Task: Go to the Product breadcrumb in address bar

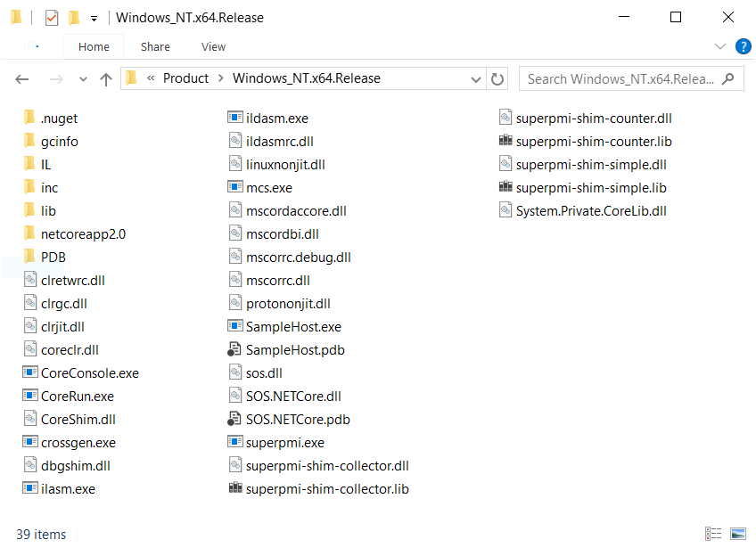Action: [x=185, y=78]
